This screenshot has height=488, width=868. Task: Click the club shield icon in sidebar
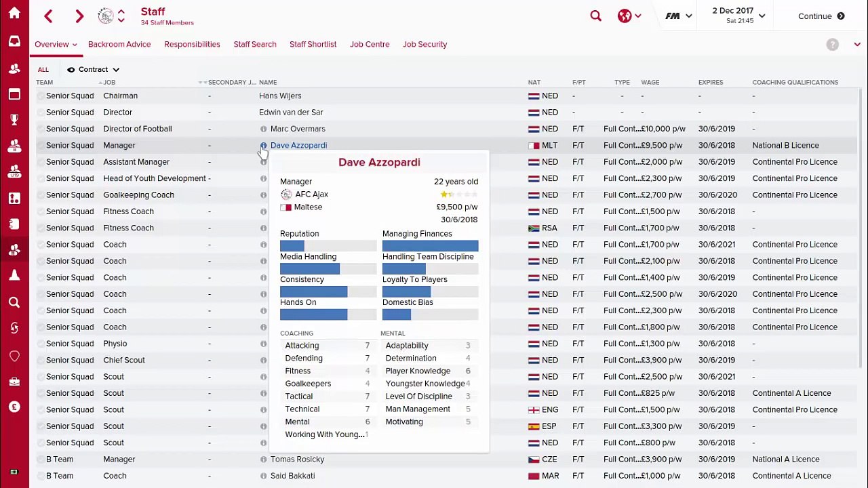[x=14, y=356]
